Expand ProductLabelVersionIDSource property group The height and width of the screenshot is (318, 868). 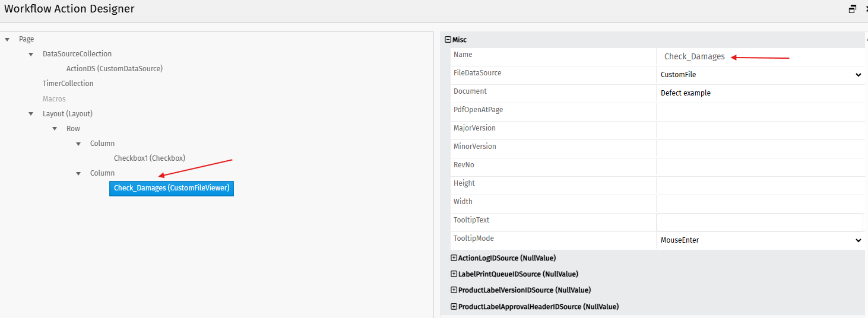pyautogui.click(x=454, y=290)
